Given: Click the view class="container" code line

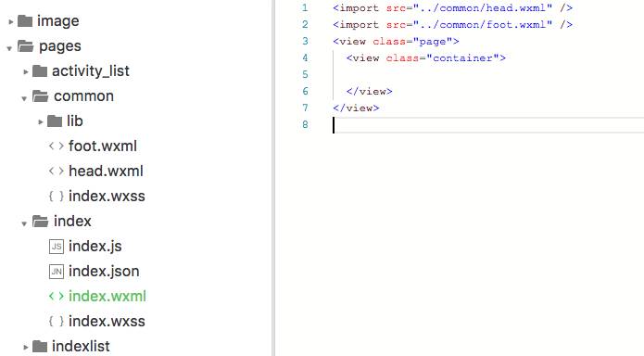Looking at the screenshot, I should click(426, 58).
